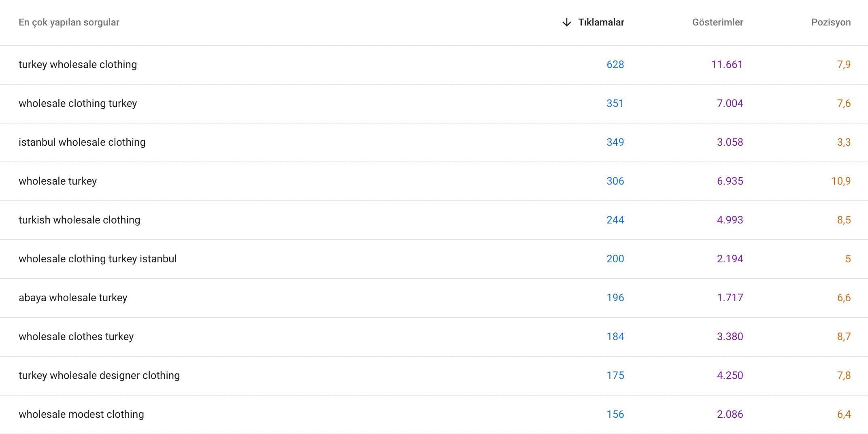Sort by Gösterimler column header
The height and width of the screenshot is (434, 868).
click(x=717, y=22)
